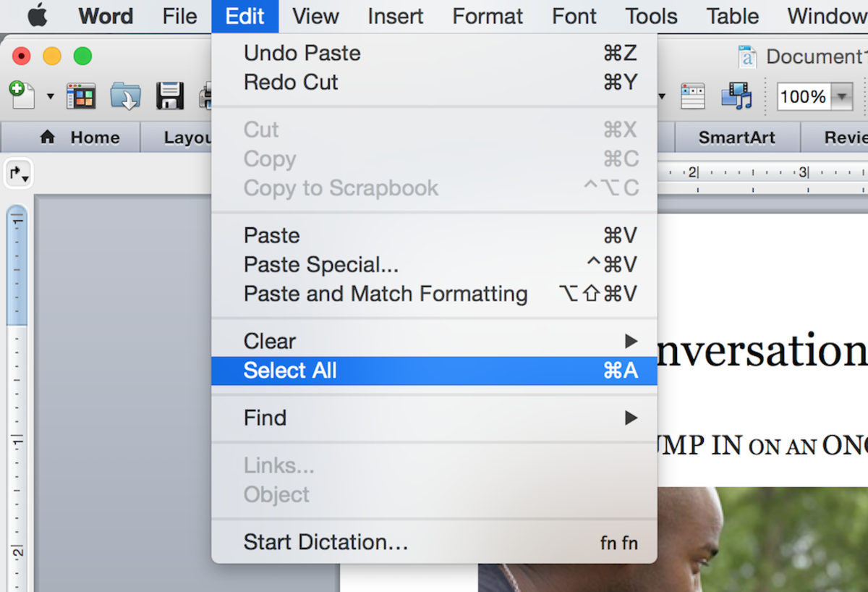The image size is (868, 592).
Task: Open the tab stop selector button
Action: point(18,174)
